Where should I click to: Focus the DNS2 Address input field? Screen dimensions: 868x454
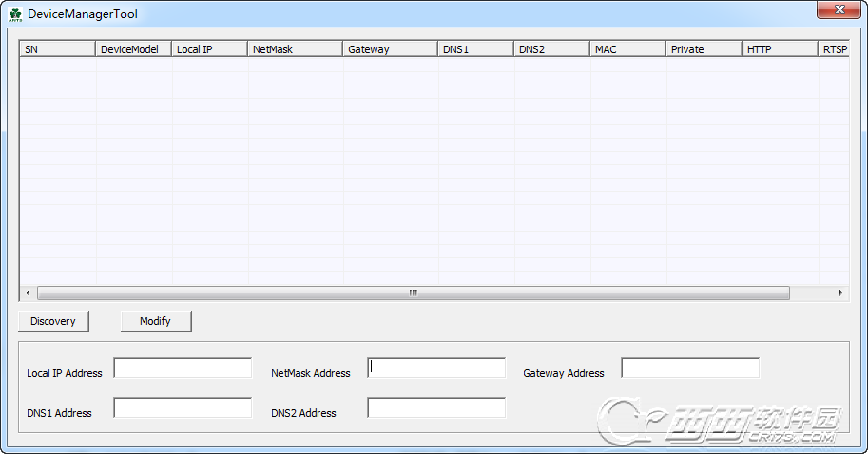(x=436, y=408)
